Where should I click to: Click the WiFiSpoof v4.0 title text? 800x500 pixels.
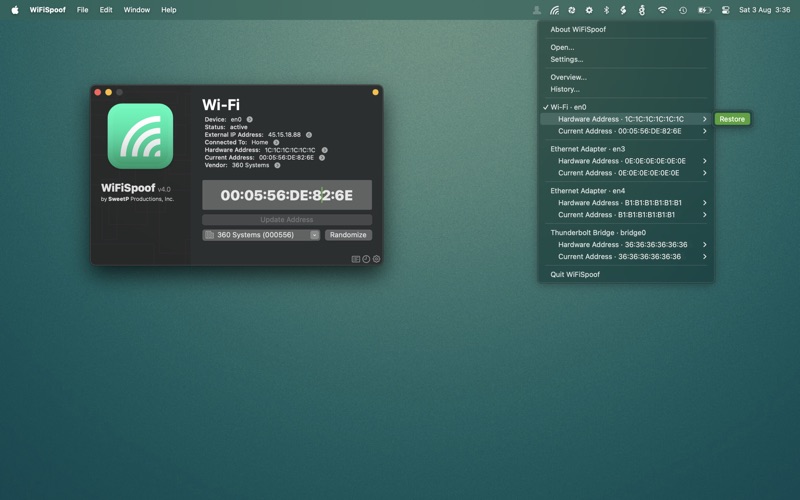136,188
